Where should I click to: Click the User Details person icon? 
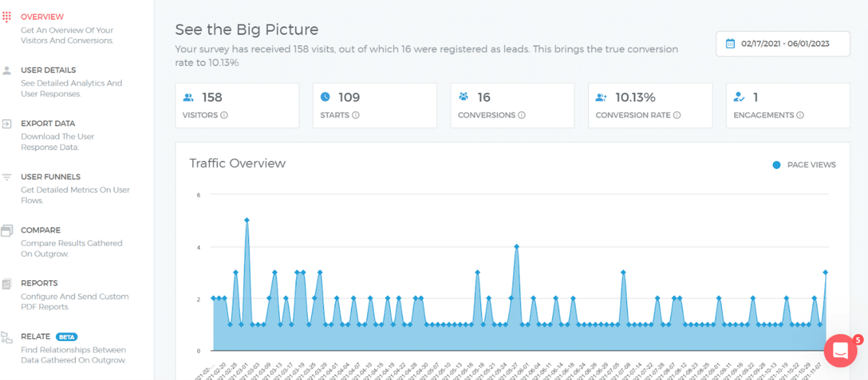click(7, 71)
